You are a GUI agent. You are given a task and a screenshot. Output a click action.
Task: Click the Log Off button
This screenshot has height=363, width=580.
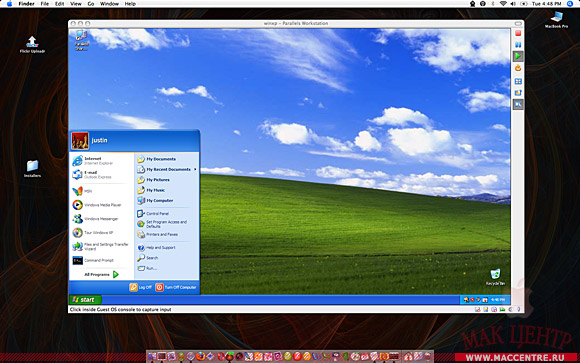[x=141, y=287]
